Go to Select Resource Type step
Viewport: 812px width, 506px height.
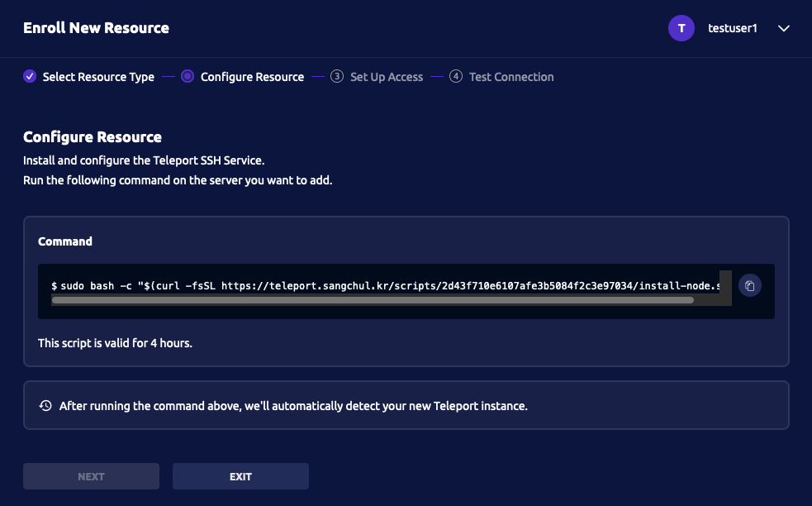click(98, 77)
